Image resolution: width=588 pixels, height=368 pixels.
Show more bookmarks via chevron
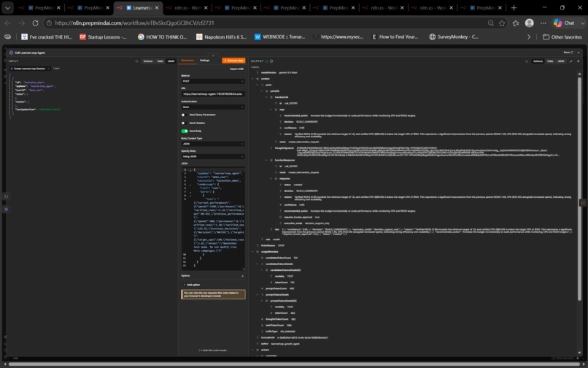coord(529,37)
